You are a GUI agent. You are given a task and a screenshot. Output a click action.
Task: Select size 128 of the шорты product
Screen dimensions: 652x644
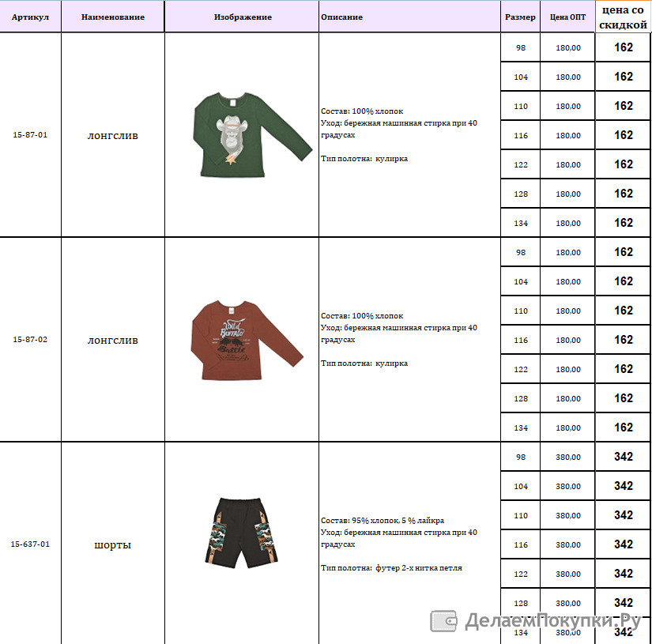(520, 603)
